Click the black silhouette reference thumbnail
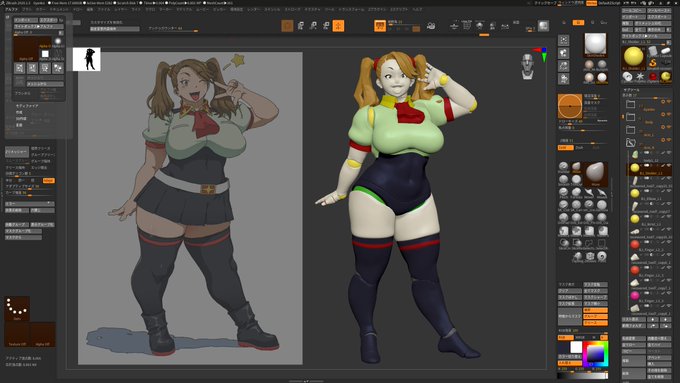Image resolution: width=680 pixels, height=383 pixels. pos(87,59)
